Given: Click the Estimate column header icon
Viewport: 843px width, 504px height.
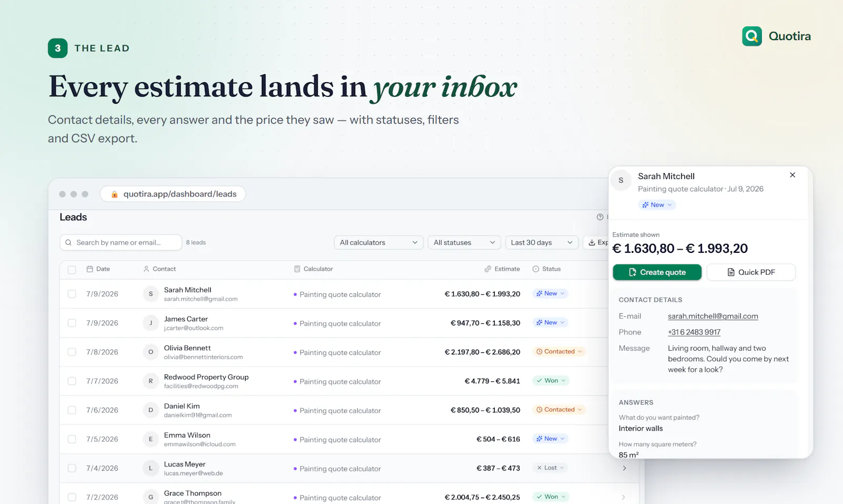Looking at the screenshot, I should tap(488, 269).
